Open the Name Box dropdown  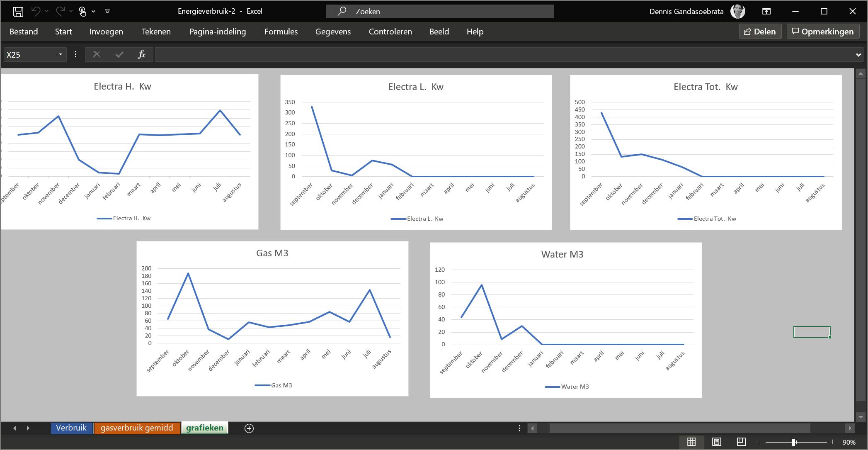[x=60, y=54]
